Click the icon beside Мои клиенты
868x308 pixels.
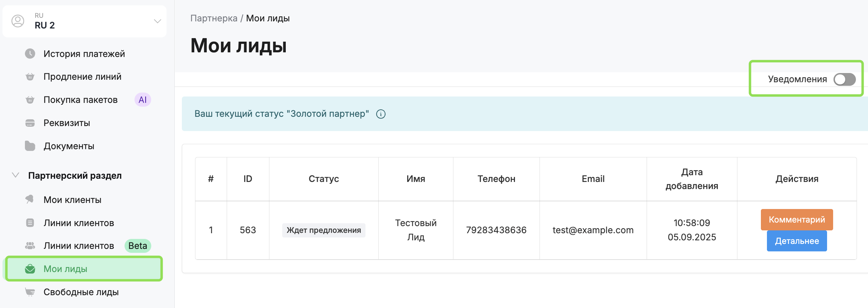click(x=30, y=199)
